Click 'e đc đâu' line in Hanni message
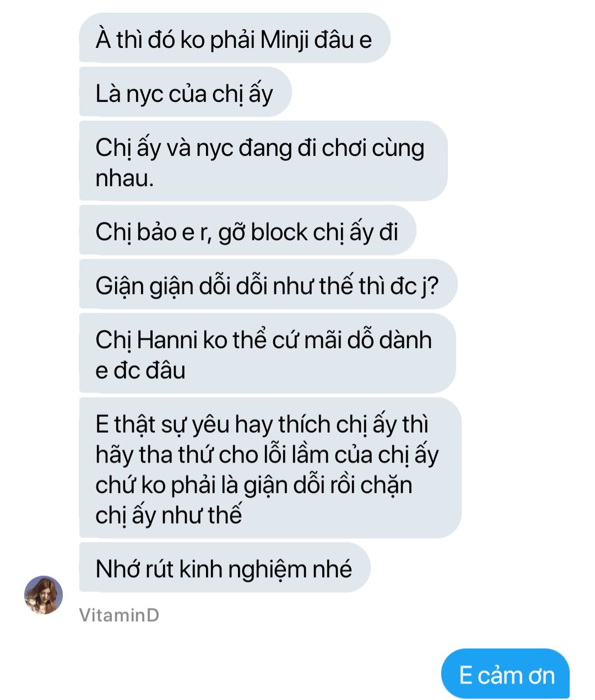Screen dimensions: 595x700 [x=140, y=370]
